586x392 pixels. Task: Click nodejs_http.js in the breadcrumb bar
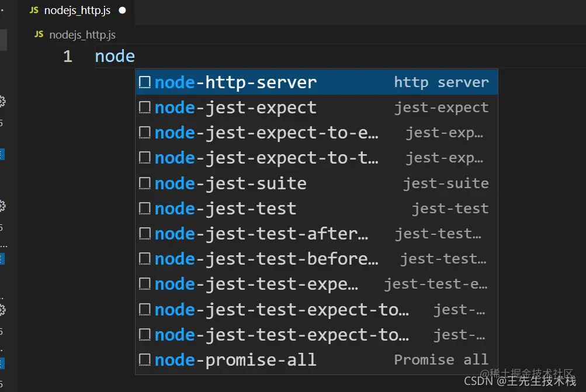coord(82,34)
